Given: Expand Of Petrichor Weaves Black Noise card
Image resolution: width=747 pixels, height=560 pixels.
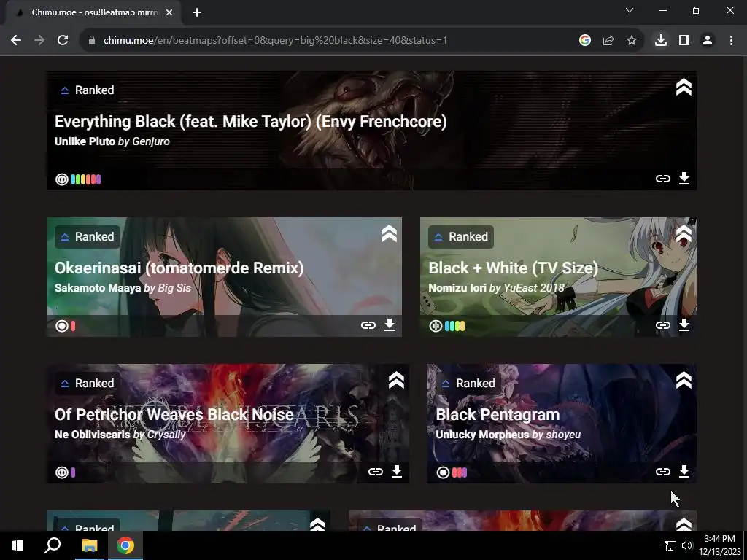Looking at the screenshot, I should [396, 381].
